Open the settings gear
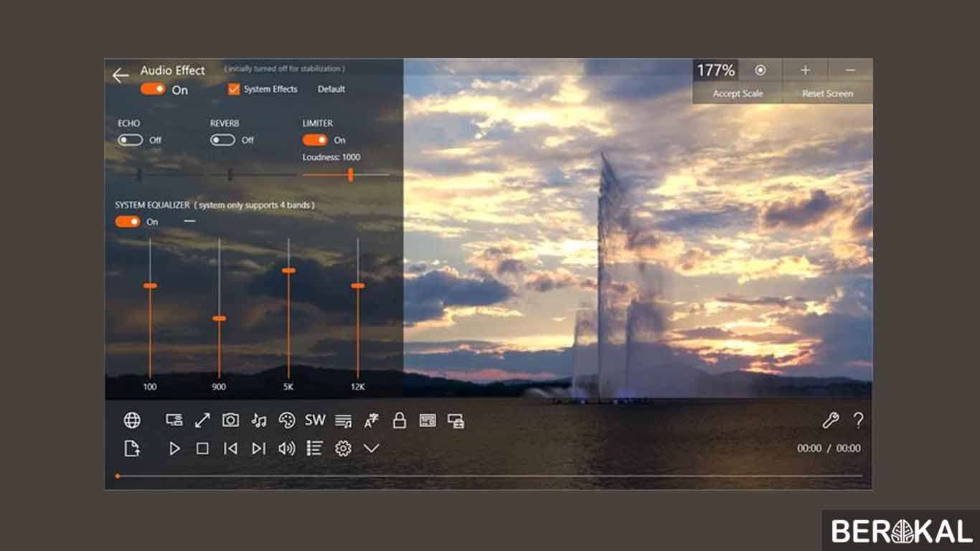This screenshot has height=551, width=980. click(343, 447)
